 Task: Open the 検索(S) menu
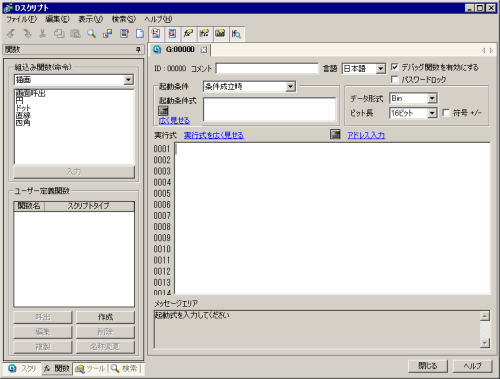click(x=124, y=19)
